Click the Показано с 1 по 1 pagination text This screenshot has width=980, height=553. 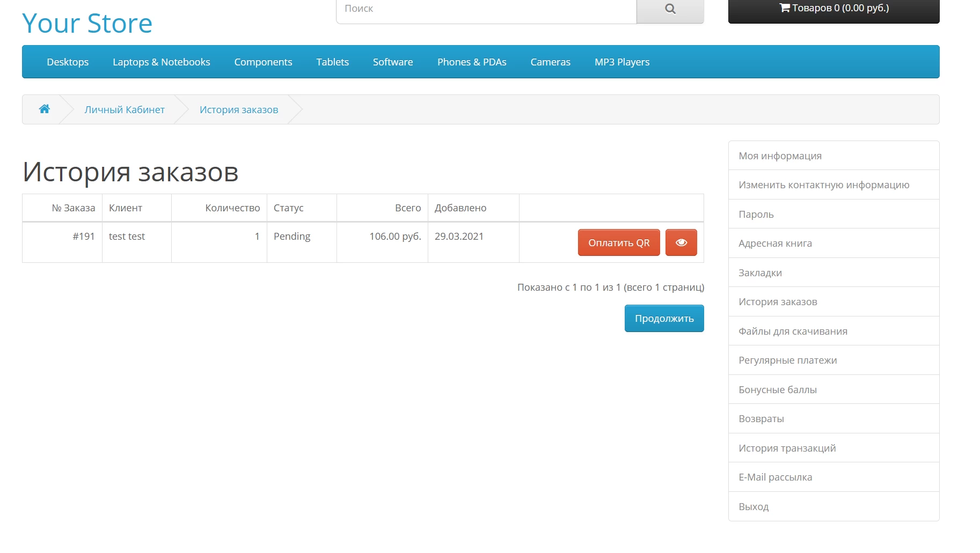tap(611, 287)
